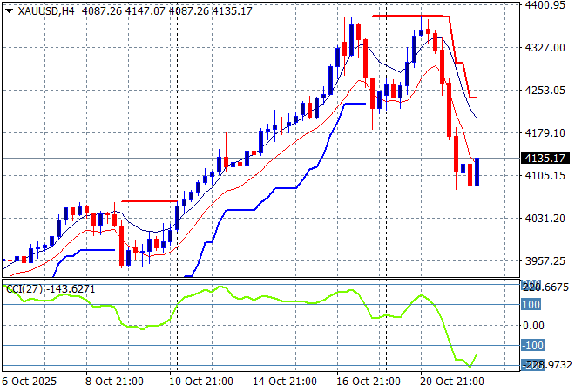Click price scale value 4253.05
Screen dimensions: 575x392
(x=545, y=90)
